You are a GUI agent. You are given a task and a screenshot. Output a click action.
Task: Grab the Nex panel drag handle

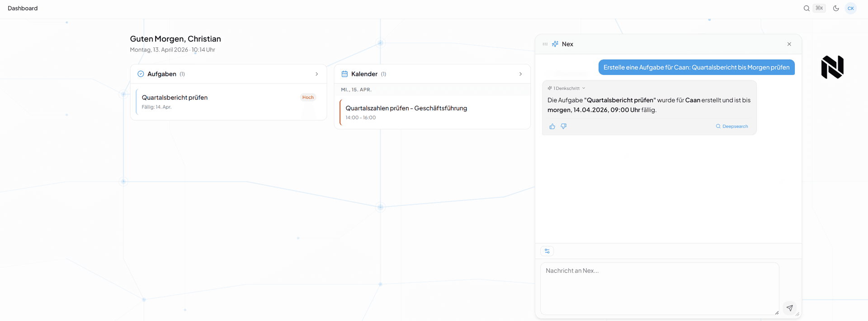545,44
